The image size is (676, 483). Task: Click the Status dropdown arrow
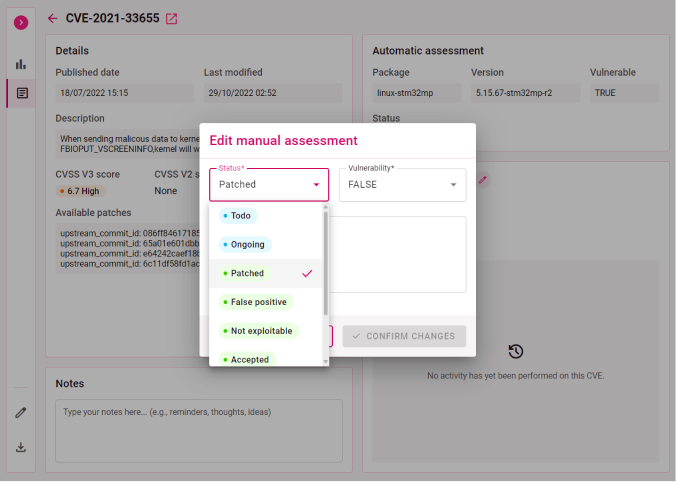tap(316, 185)
